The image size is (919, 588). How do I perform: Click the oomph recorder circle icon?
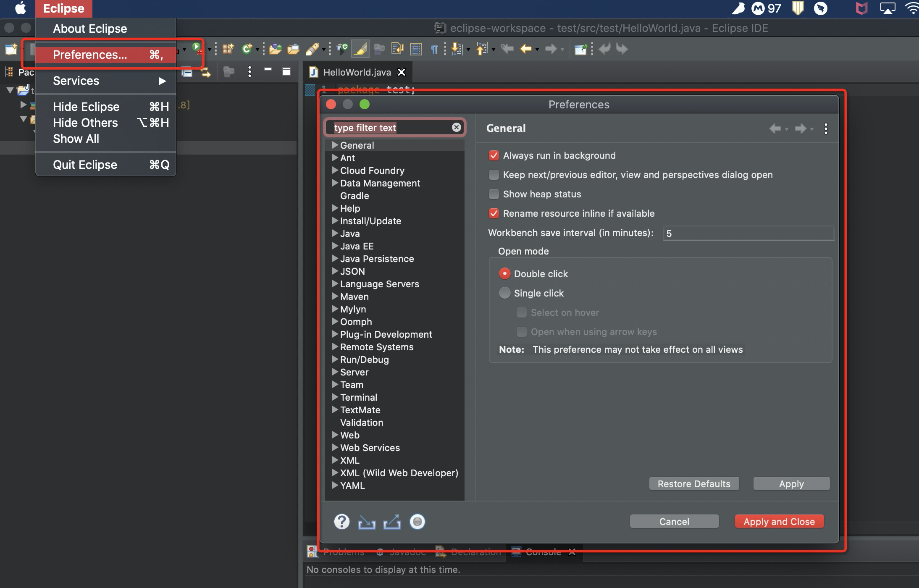pos(417,522)
